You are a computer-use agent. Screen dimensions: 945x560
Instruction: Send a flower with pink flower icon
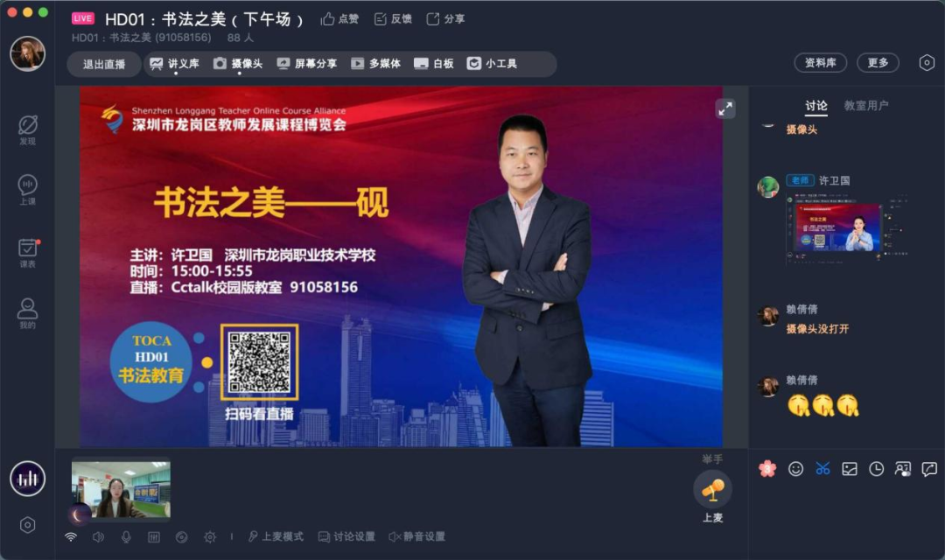[767, 468]
